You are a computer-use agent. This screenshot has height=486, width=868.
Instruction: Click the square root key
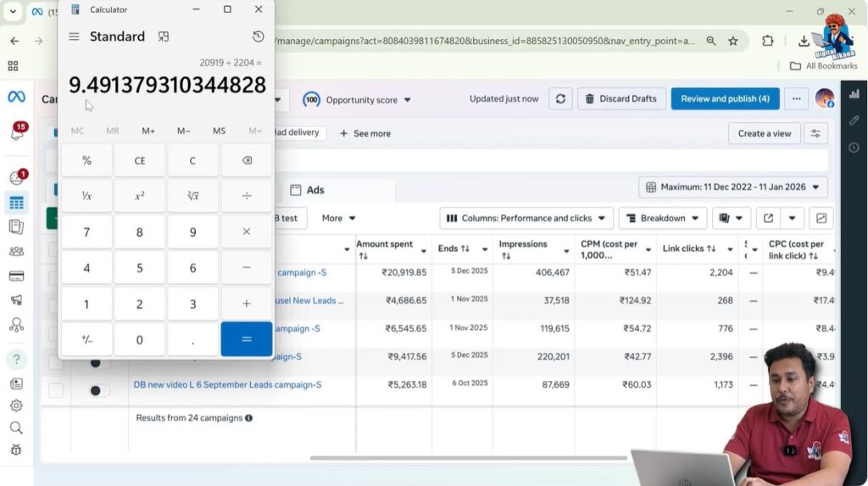192,196
